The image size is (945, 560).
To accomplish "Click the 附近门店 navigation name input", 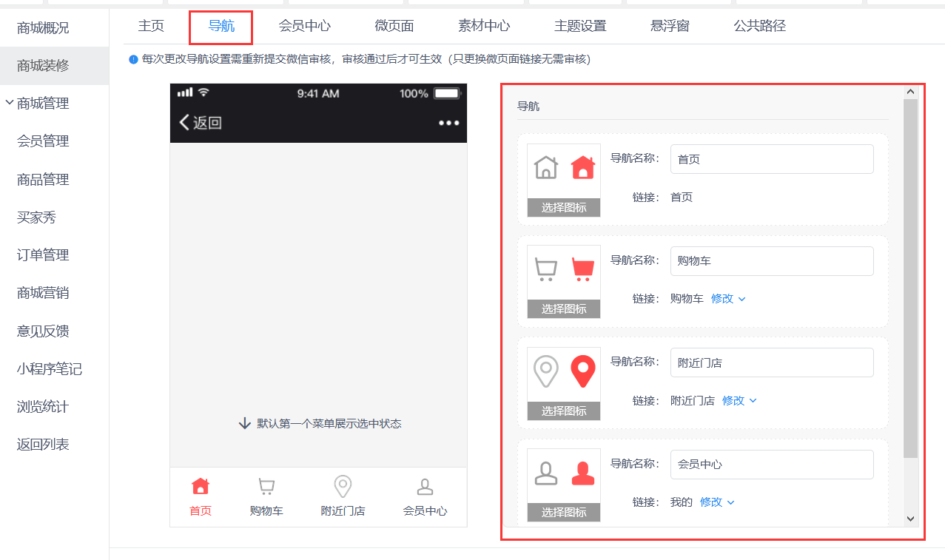I will click(x=772, y=362).
